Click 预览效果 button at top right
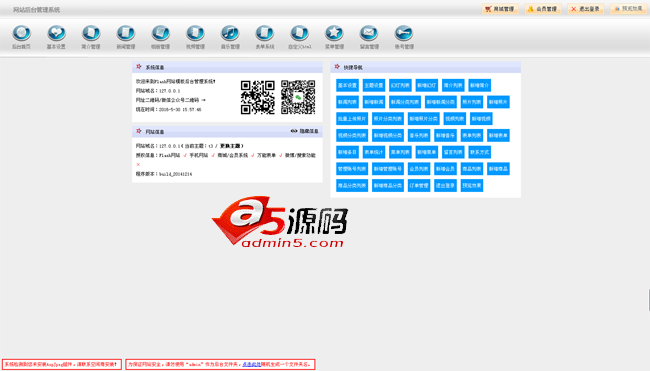The image size is (650, 371). (628, 9)
